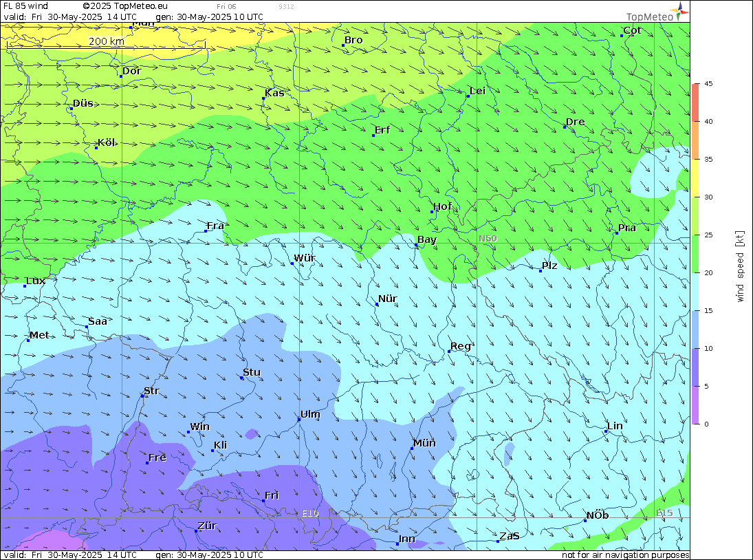
Task: Click the Pra city label
Action: pos(626,228)
